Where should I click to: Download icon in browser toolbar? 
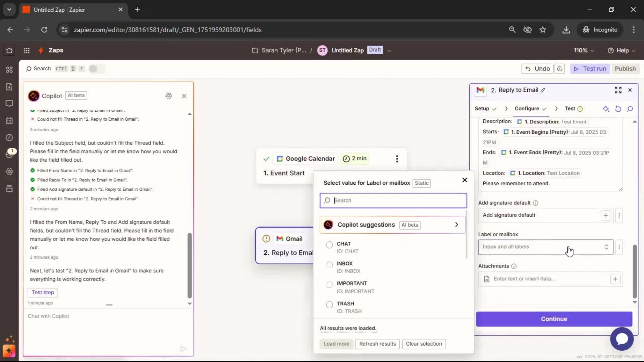[x=566, y=30]
